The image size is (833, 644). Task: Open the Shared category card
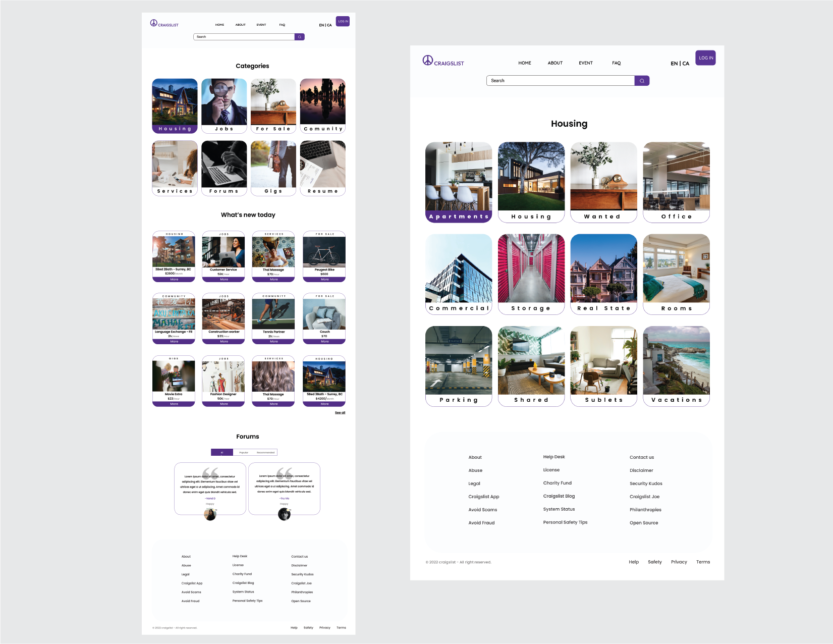pos(531,366)
